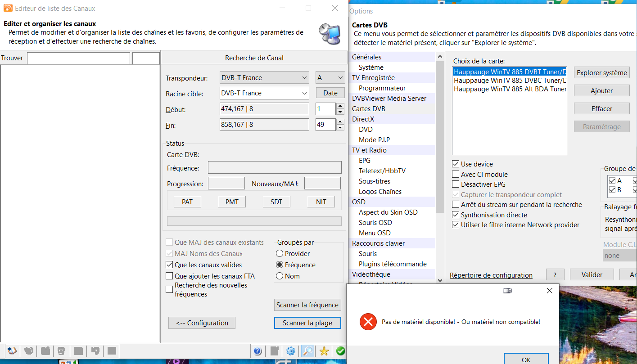Click the blue help question mark icon
637x364 pixels.
pos(258,351)
